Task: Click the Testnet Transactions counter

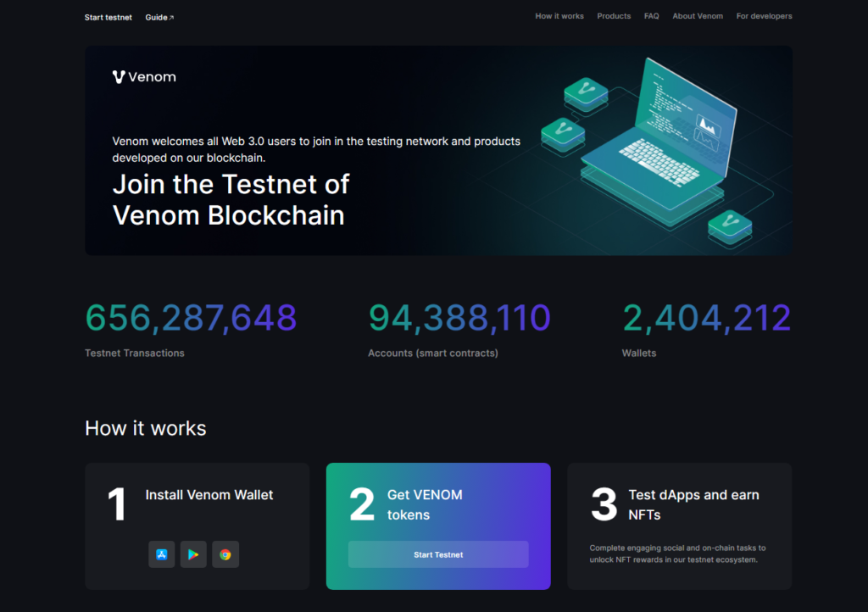Action: [190, 318]
